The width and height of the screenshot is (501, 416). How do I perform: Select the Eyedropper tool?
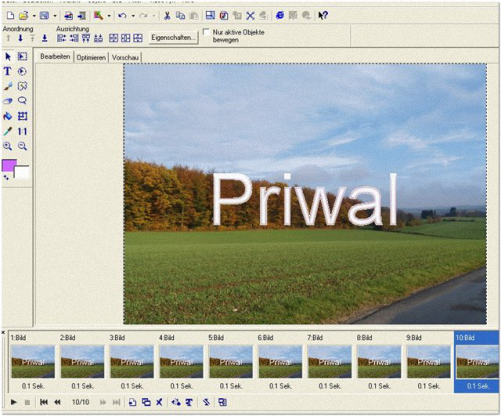click(7, 131)
